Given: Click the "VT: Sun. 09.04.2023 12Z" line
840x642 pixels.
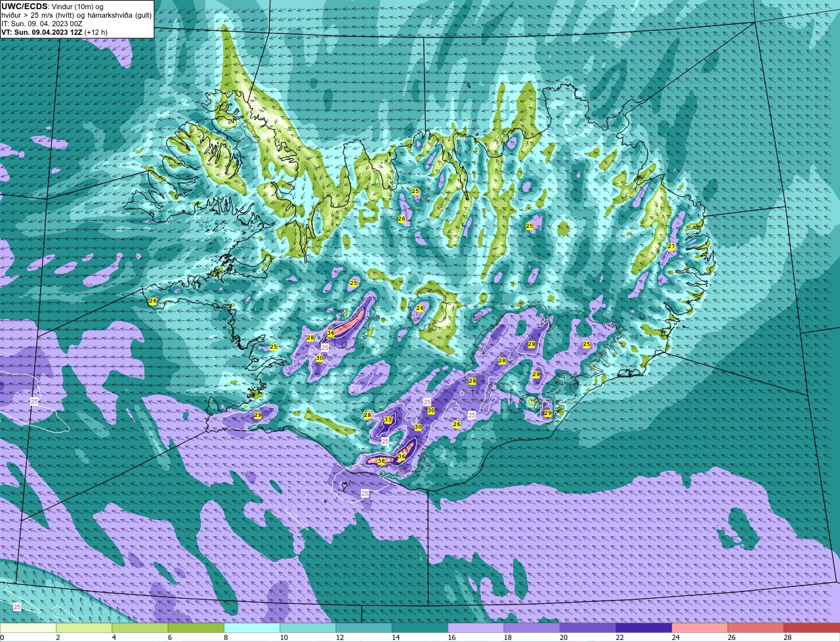Looking at the screenshot, I should coord(42,32).
